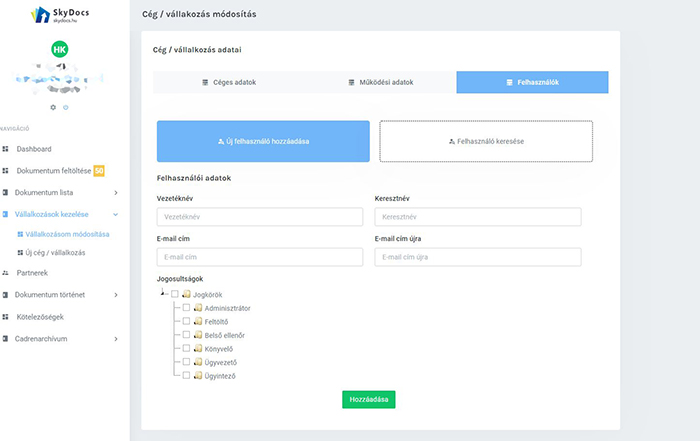The height and width of the screenshot is (441, 700).
Task: Click the HK user avatar
Action: click(x=59, y=49)
